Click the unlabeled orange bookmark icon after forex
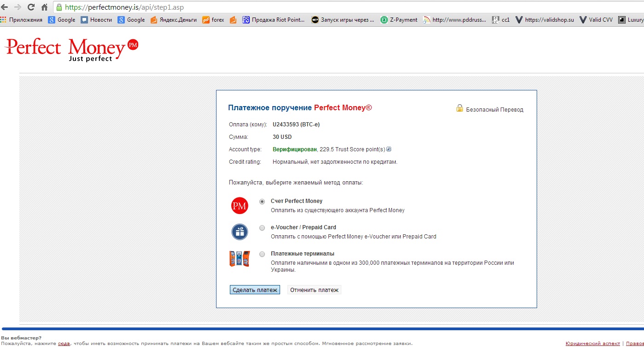 [233, 20]
